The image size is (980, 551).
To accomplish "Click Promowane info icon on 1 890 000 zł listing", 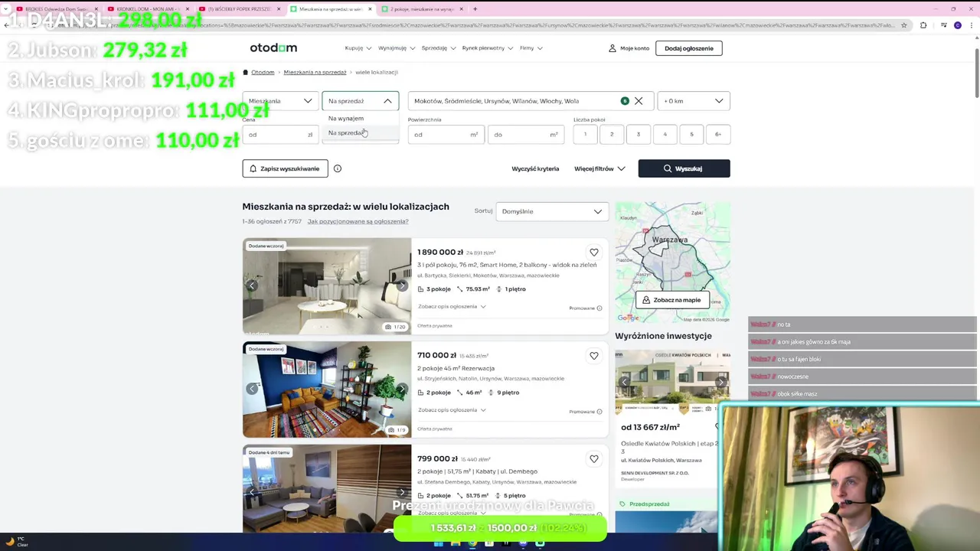I will click(x=599, y=308).
